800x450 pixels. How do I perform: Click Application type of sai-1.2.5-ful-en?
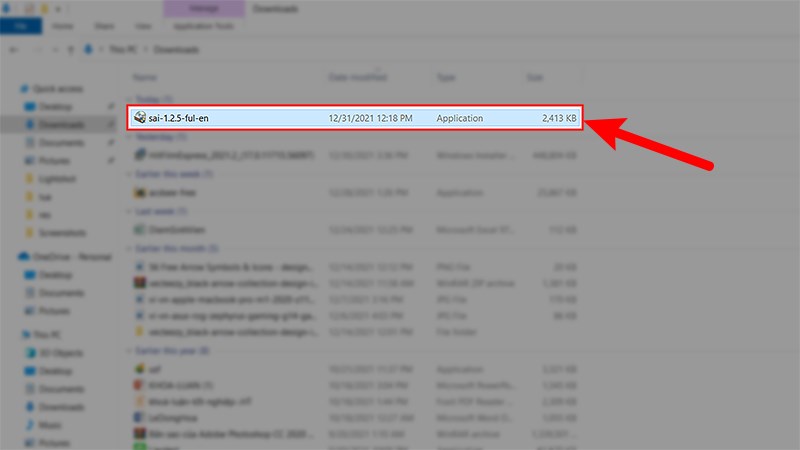pos(460,118)
